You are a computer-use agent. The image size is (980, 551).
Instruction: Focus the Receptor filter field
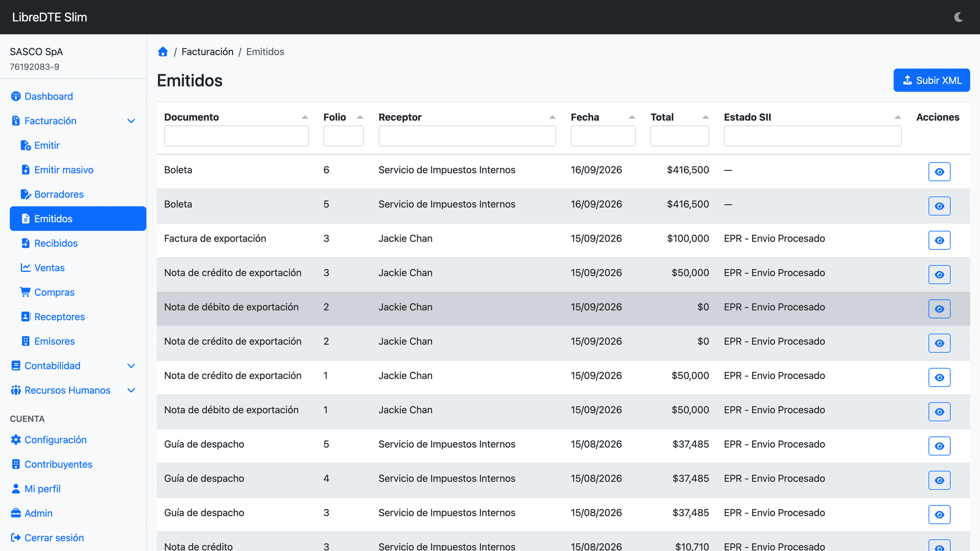[x=467, y=136]
